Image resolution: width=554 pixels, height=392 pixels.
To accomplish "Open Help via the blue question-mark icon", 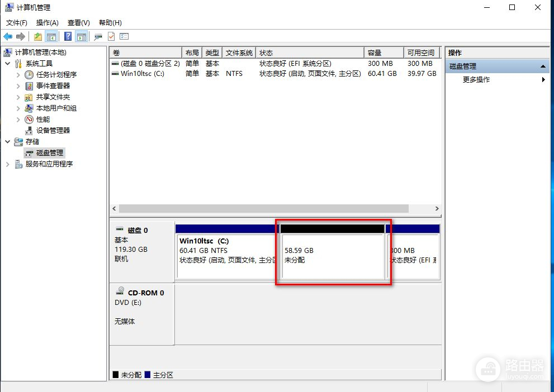I will (68, 36).
